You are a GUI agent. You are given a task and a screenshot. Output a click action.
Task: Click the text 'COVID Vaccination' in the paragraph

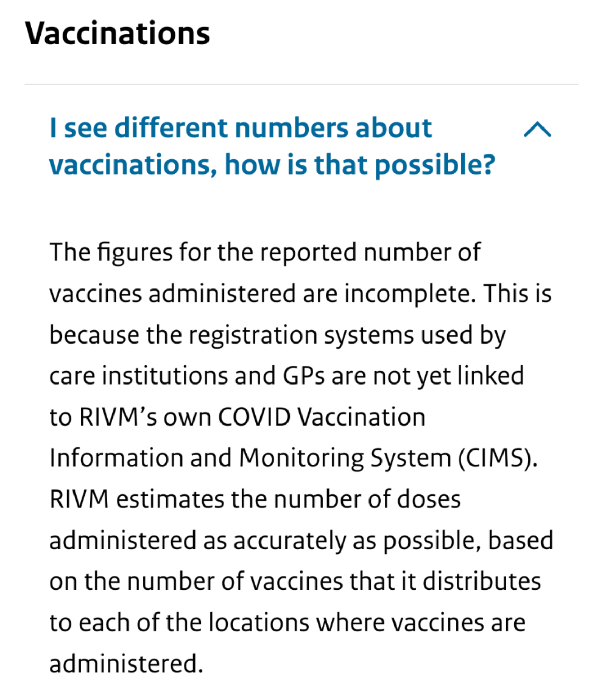322,417
